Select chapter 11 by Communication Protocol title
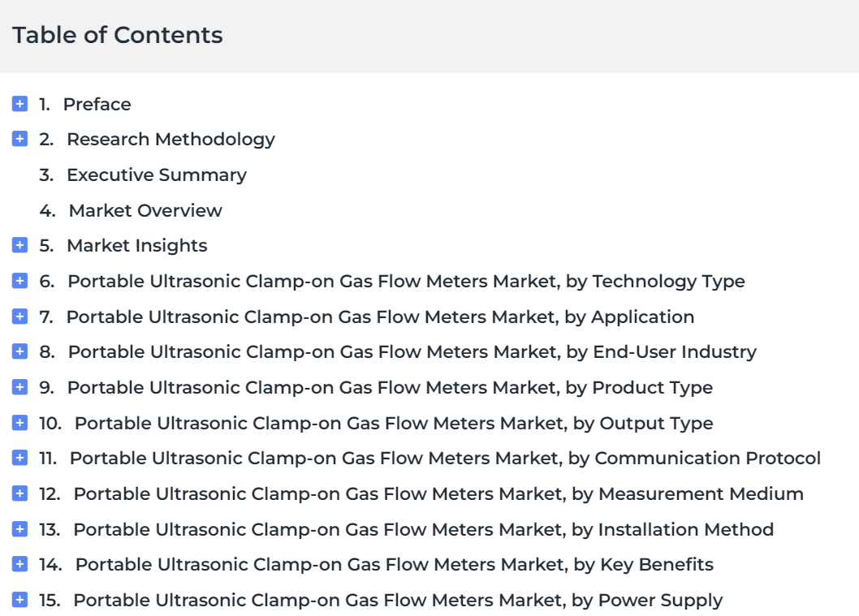 click(445, 459)
